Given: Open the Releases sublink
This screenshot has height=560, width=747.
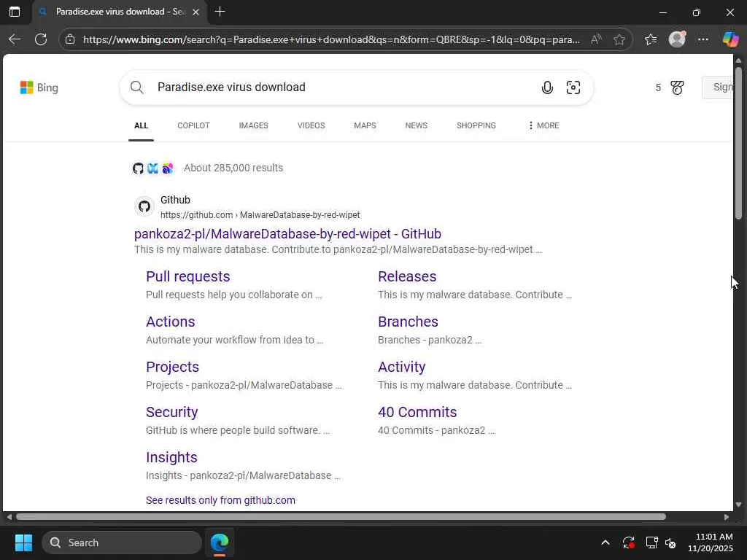Looking at the screenshot, I should pyautogui.click(x=407, y=276).
